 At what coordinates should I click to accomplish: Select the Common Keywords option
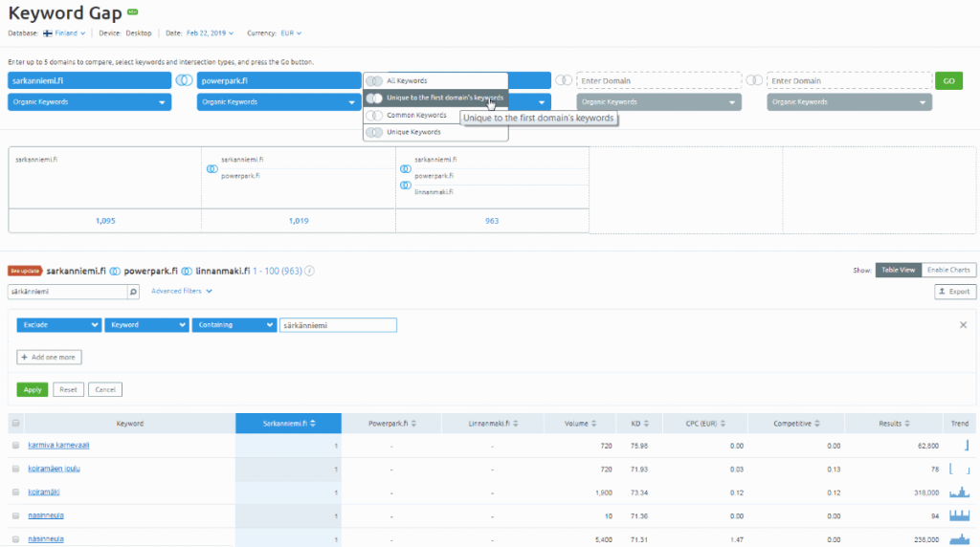click(415, 116)
